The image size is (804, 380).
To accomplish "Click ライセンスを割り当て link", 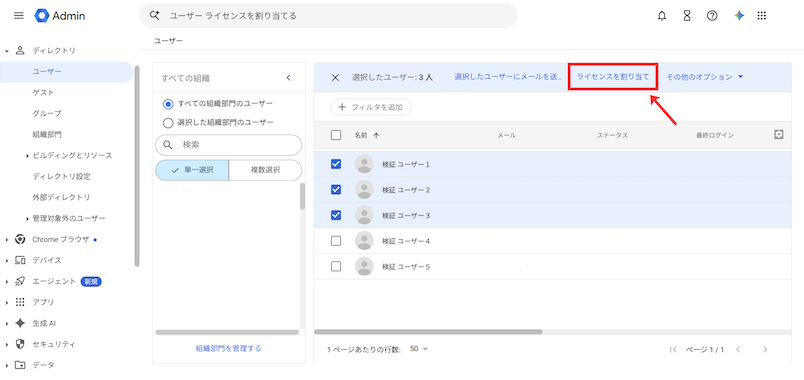I will [x=613, y=77].
